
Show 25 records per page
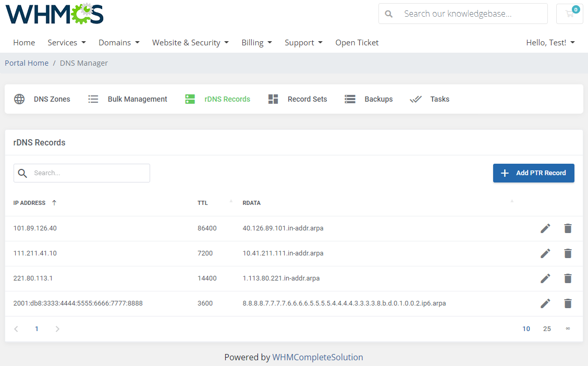[x=547, y=328]
